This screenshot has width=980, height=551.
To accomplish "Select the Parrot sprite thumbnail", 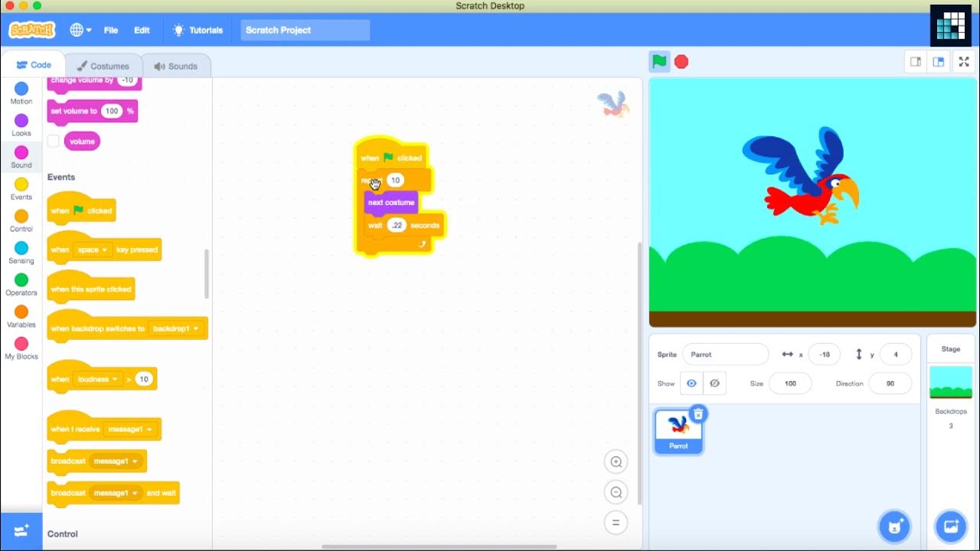I will click(678, 432).
